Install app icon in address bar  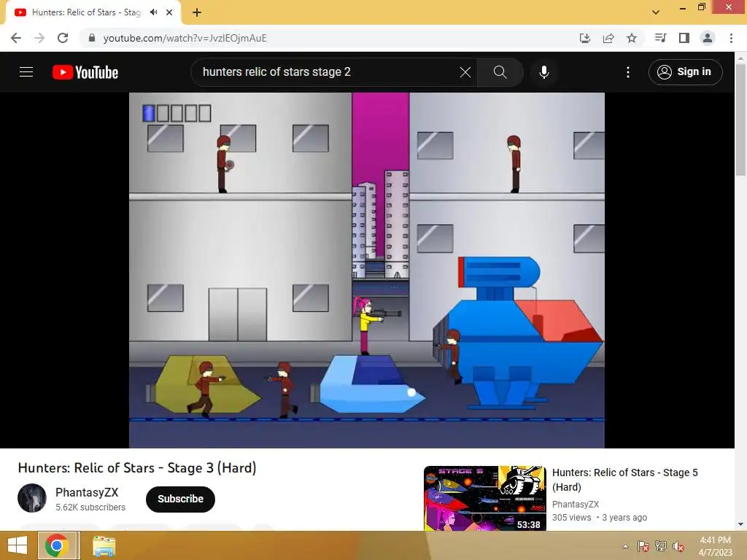pos(584,38)
